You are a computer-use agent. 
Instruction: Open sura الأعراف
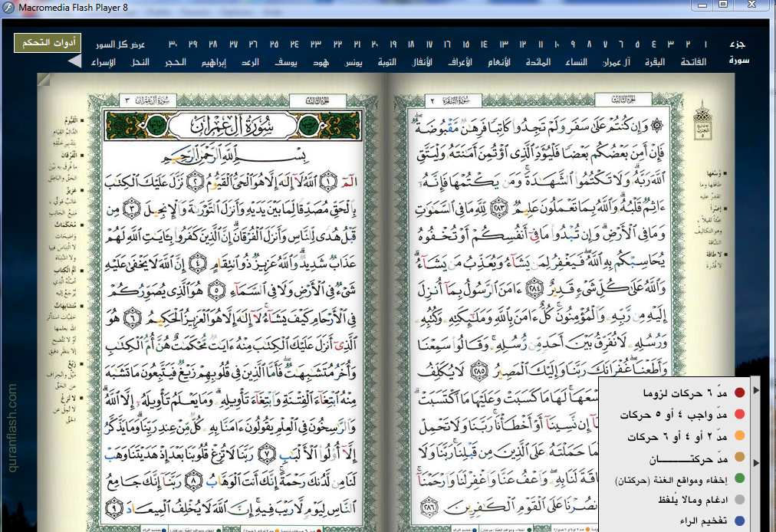[460, 62]
